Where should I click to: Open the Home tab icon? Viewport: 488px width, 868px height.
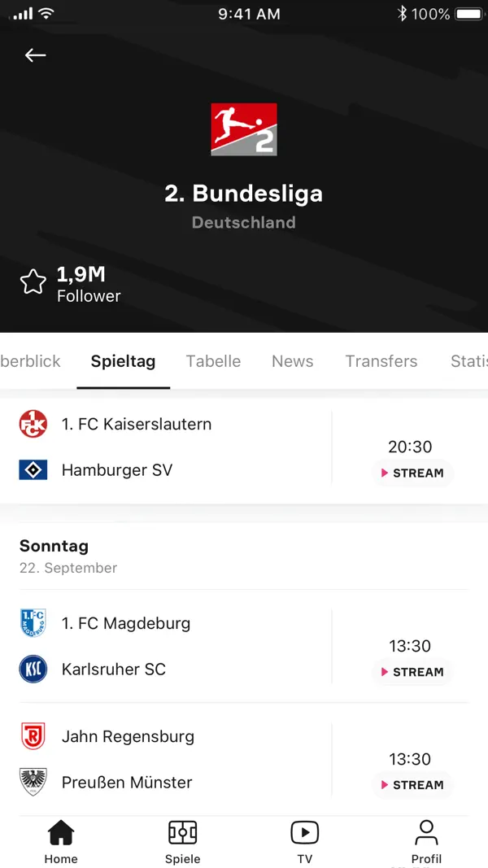point(61,833)
